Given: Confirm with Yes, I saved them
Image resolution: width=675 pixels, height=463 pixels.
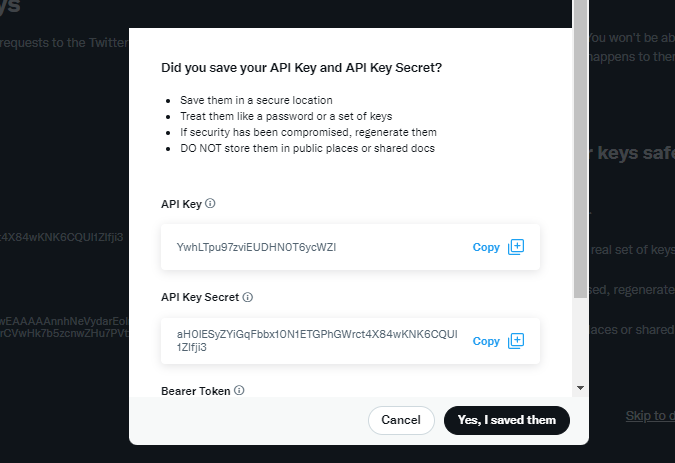Looking at the screenshot, I should coord(506,420).
